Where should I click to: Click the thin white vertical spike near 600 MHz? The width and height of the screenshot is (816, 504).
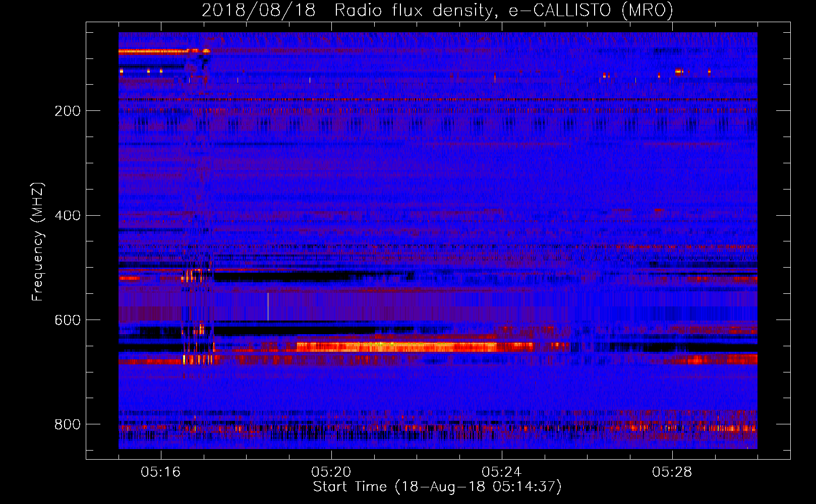268,306
